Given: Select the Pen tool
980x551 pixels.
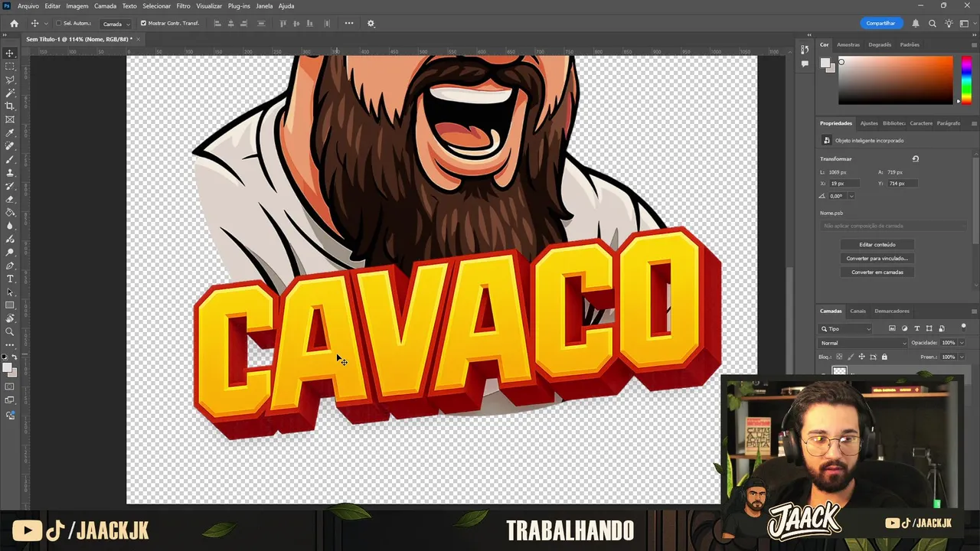Looking at the screenshot, I should 10,266.
